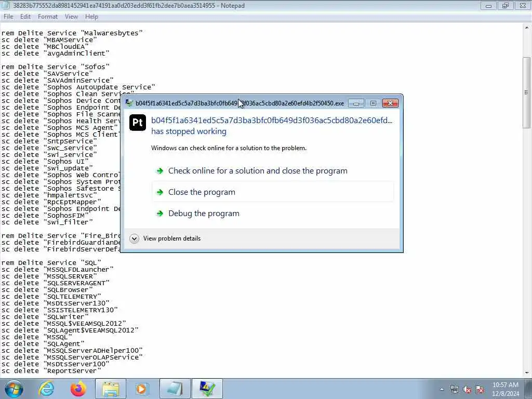
Task: Click the line sc delete "hmpalertsvc"
Action: click(x=49, y=195)
